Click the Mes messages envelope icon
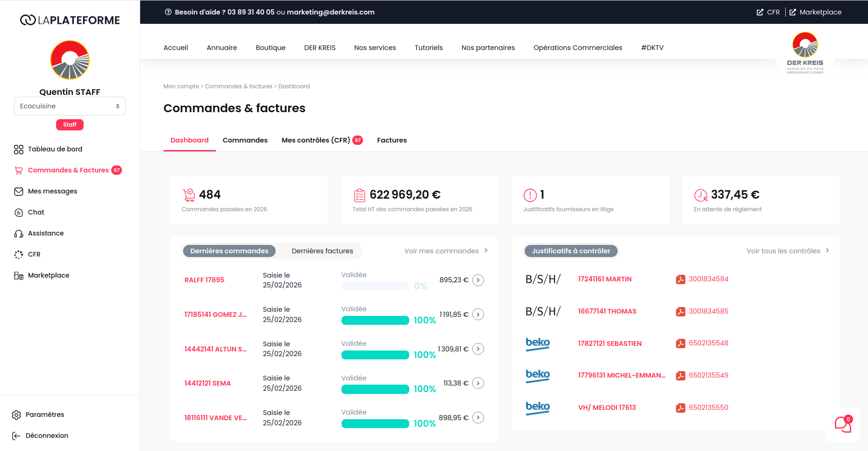The image size is (868, 451). pyautogui.click(x=19, y=192)
